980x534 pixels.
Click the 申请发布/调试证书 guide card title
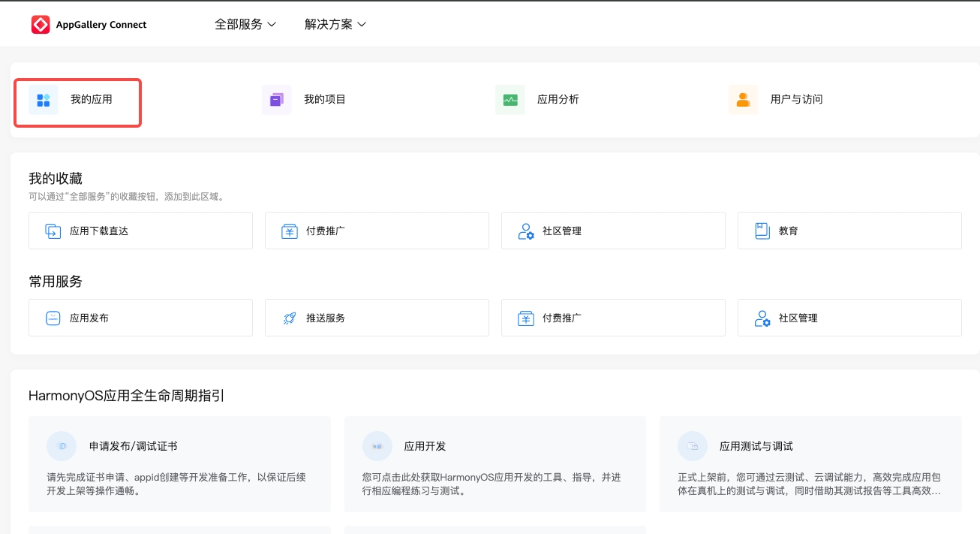pyautogui.click(x=134, y=446)
